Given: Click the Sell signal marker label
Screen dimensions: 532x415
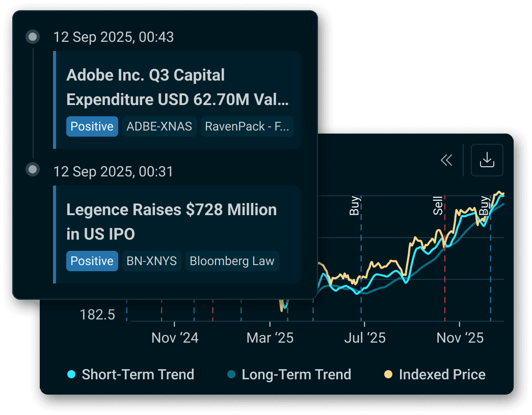Looking at the screenshot, I should [x=438, y=205].
